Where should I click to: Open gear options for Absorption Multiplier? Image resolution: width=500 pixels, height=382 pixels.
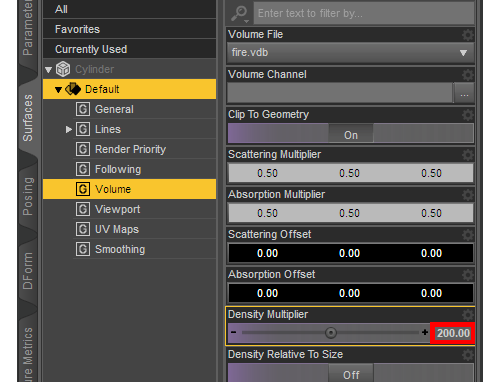click(x=468, y=195)
